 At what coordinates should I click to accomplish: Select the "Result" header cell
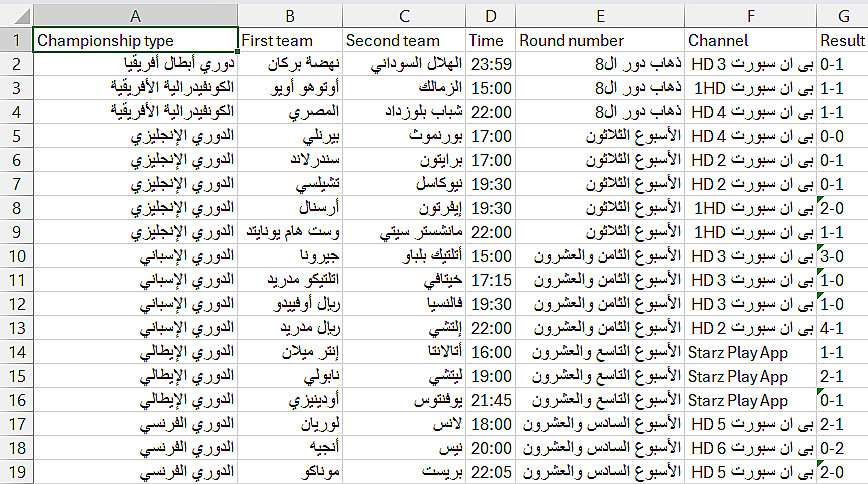pos(841,41)
